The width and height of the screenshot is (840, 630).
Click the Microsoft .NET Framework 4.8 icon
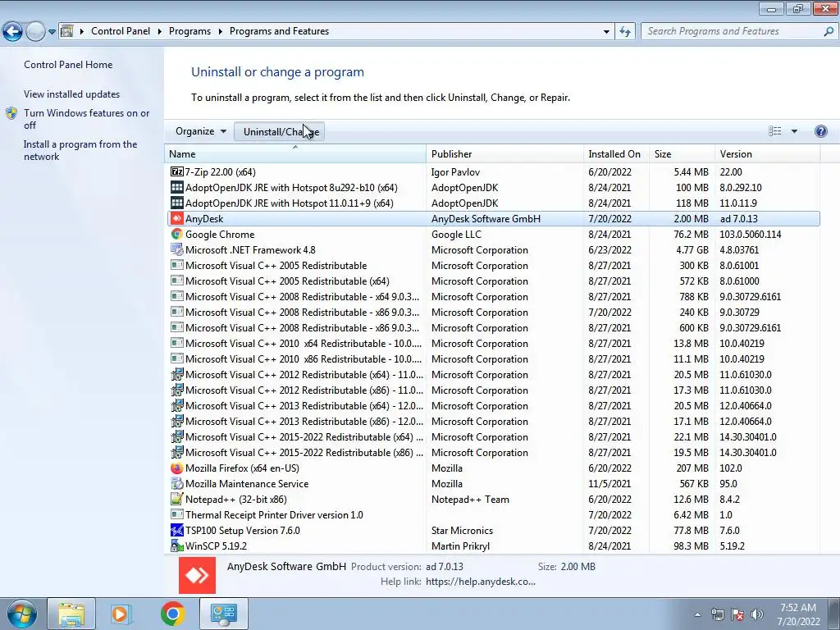pos(177,249)
